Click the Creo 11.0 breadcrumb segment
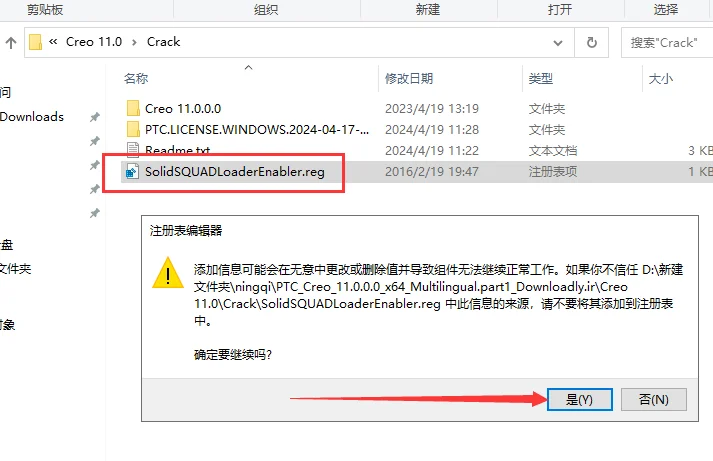This screenshot has height=461, width=713. (x=94, y=42)
